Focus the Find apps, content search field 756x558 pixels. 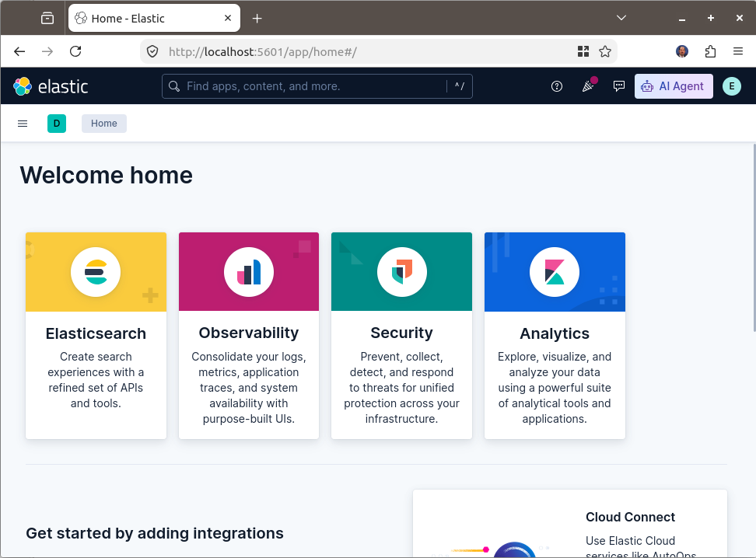click(x=317, y=86)
